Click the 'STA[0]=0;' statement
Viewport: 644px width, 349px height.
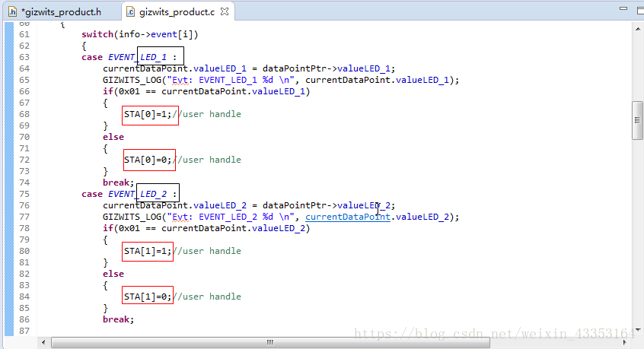coord(148,160)
